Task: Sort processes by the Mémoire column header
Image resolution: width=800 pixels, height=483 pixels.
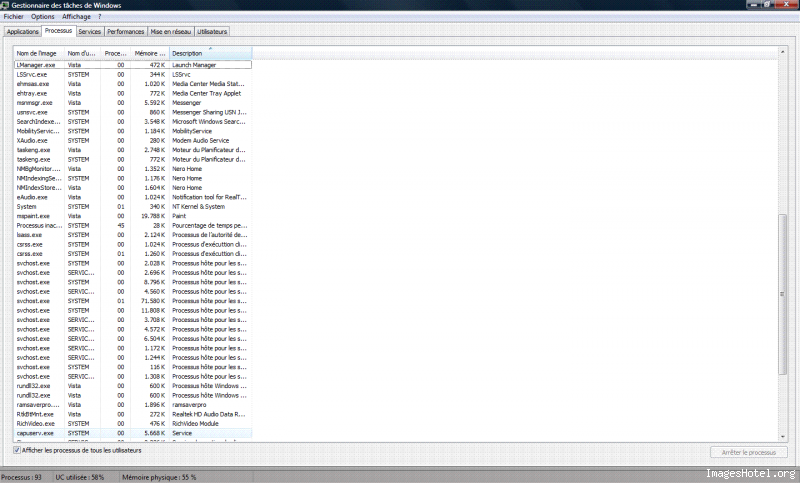Action: pos(149,53)
